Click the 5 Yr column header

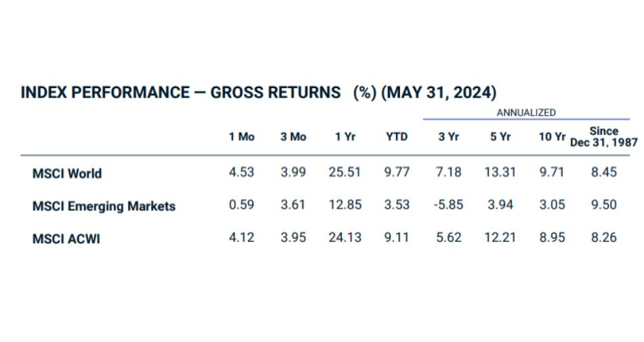(x=500, y=137)
